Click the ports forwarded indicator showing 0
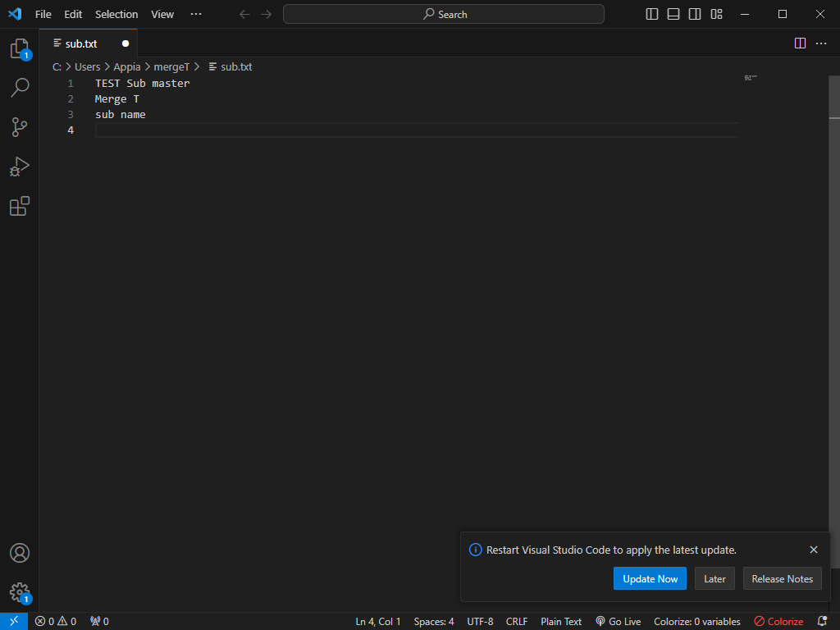The height and width of the screenshot is (630, 840). [99, 622]
